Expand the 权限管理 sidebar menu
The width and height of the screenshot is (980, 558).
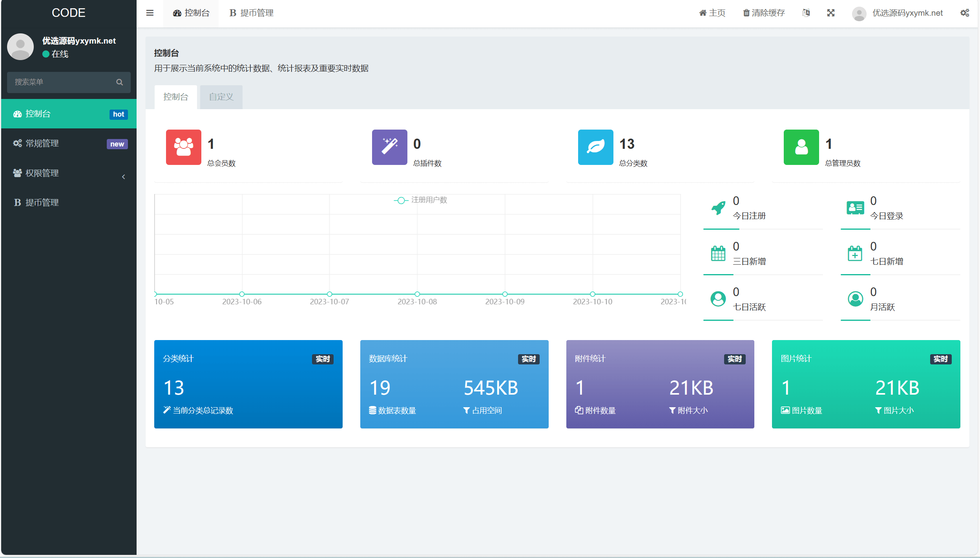point(69,173)
